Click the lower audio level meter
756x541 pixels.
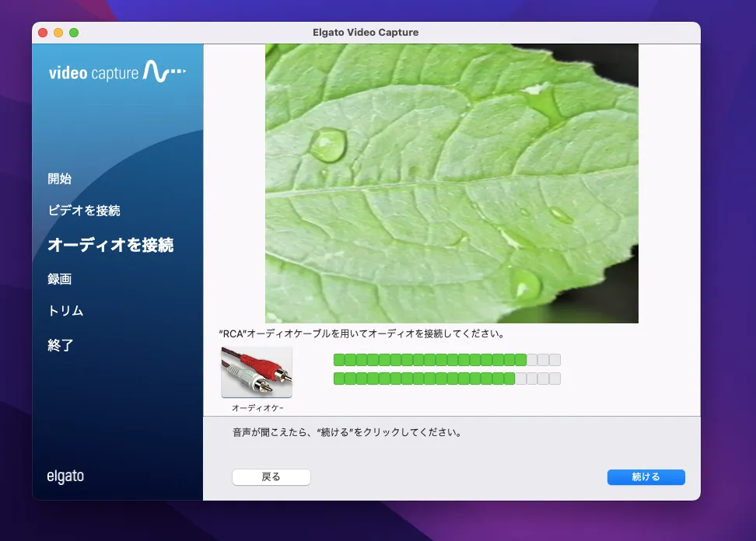click(447, 379)
